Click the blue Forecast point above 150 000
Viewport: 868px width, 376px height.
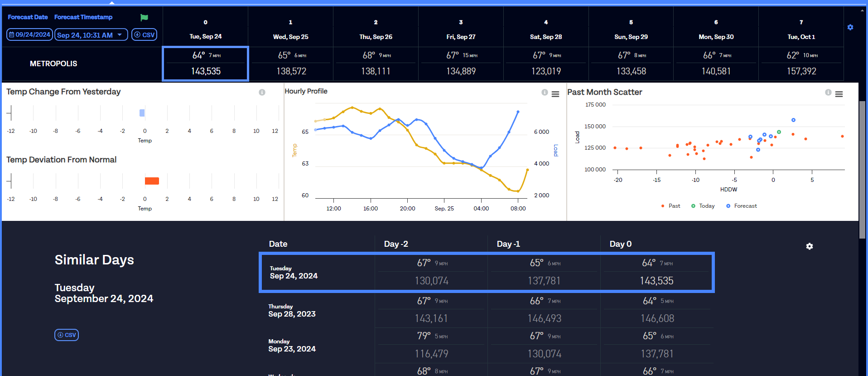click(793, 120)
